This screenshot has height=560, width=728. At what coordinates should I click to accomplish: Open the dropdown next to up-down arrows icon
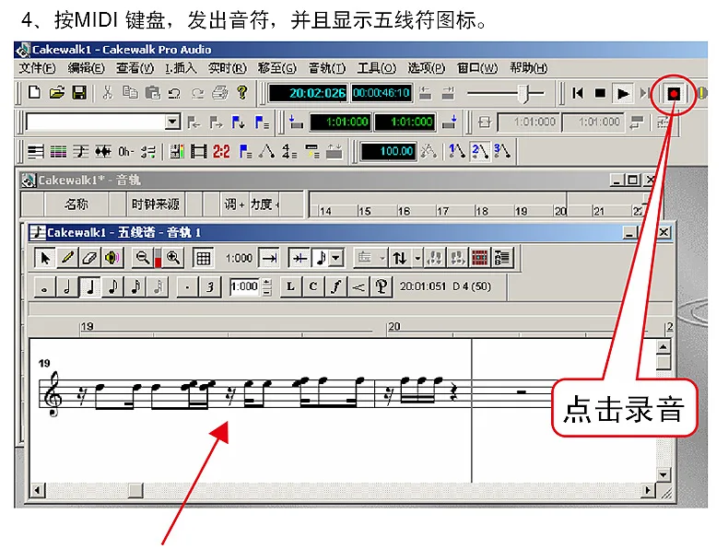click(417, 258)
